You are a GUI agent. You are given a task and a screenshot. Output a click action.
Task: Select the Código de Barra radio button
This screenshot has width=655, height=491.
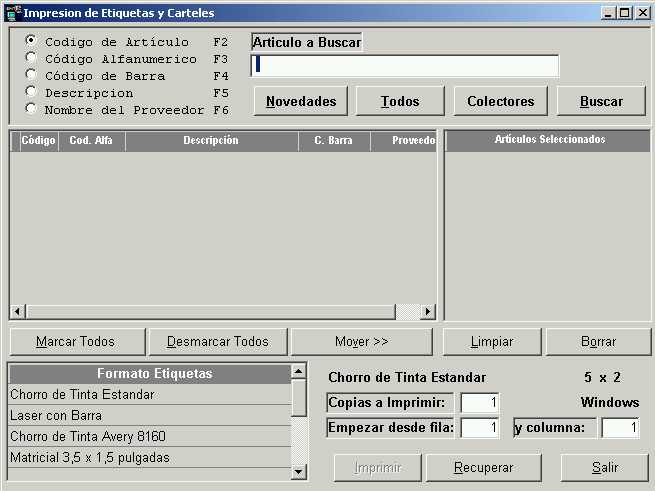(31, 75)
